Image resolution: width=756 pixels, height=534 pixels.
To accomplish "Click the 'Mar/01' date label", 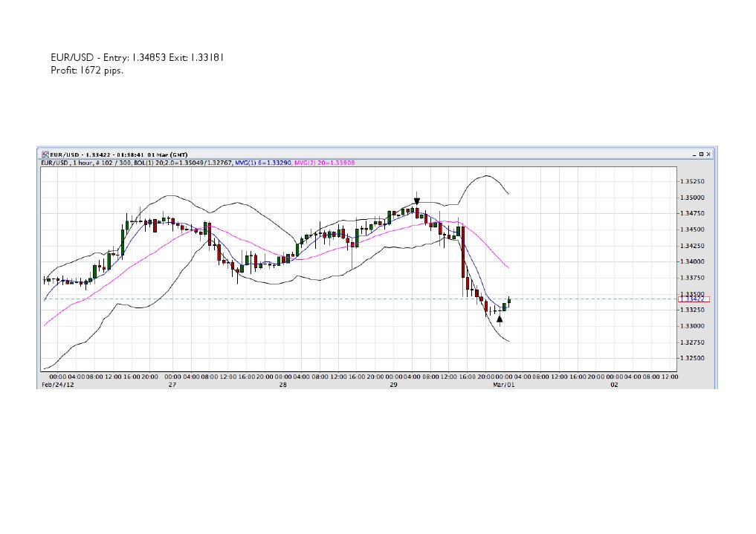I will (x=504, y=385).
